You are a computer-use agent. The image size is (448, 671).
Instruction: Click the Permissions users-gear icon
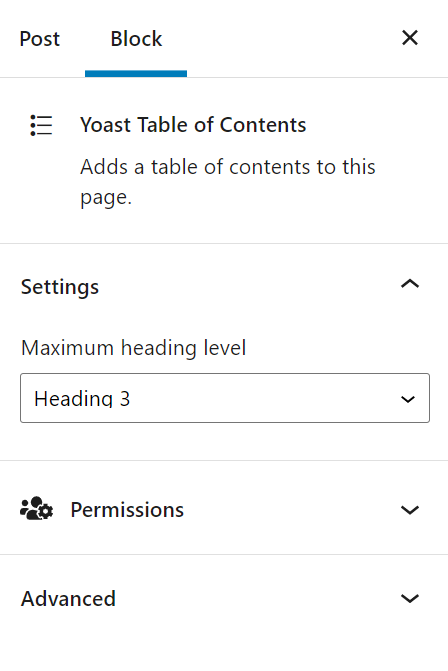click(x=37, y=508)
